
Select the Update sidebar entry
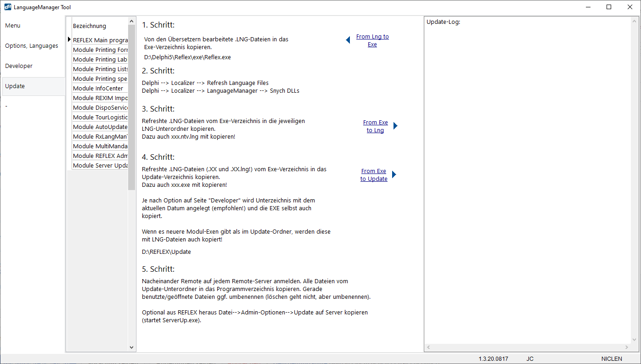[x=34, y=86]
